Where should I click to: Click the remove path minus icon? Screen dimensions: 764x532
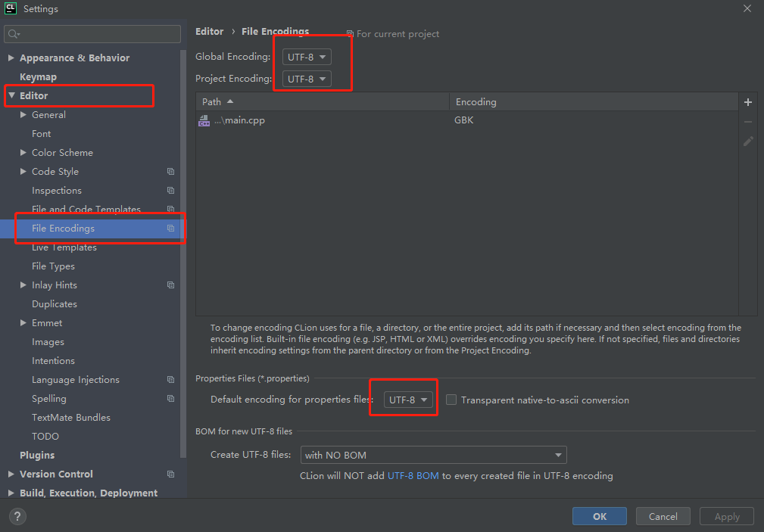click(x=748, y=122)
